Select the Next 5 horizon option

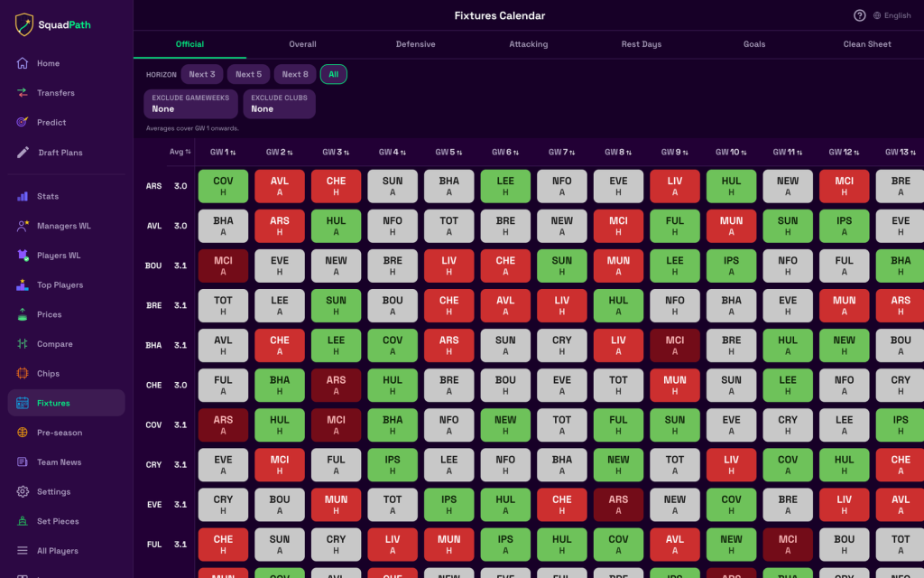(249, 74)
